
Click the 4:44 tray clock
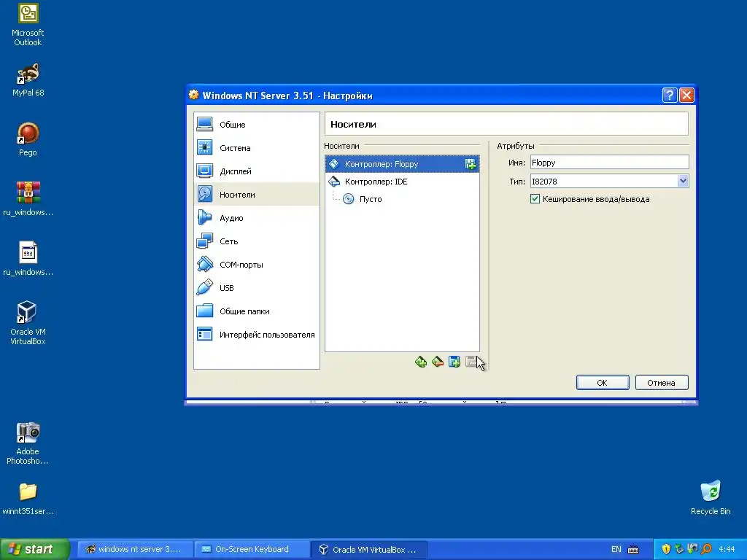(727, 549)
